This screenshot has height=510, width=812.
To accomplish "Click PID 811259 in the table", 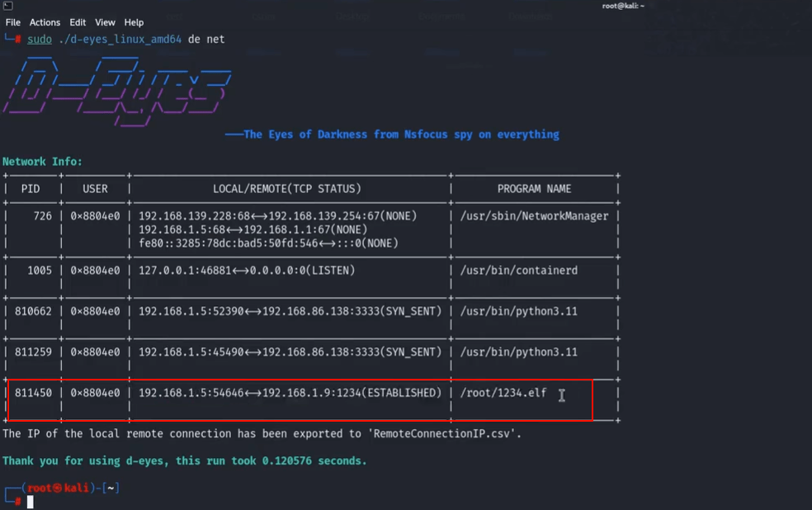I will click(33, 352).
